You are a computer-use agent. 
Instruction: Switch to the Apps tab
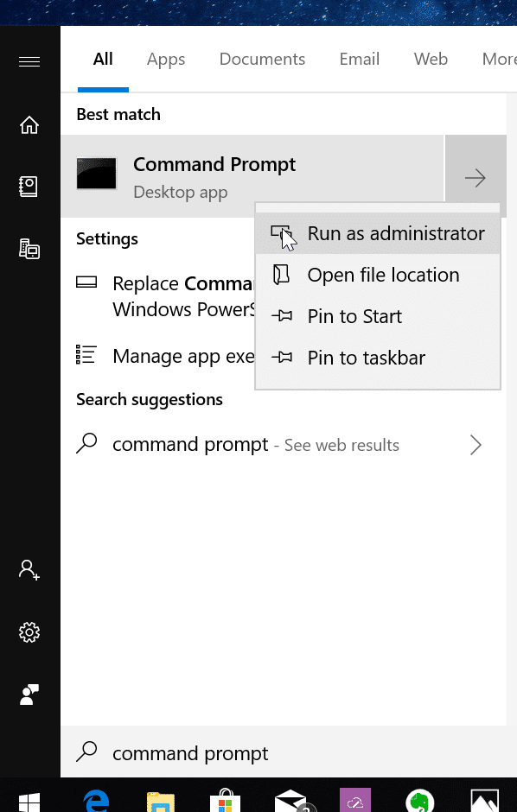pyautogui.click(x=165, y=59)
